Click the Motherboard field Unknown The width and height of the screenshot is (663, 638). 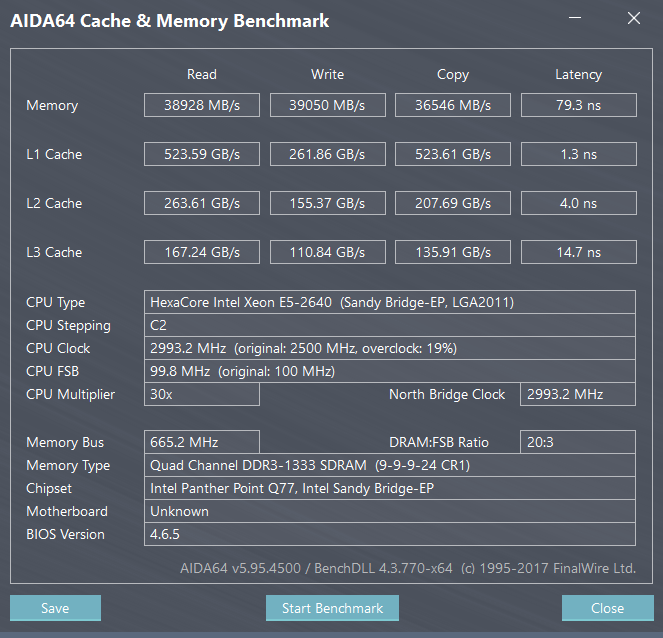tap(390, 511)
